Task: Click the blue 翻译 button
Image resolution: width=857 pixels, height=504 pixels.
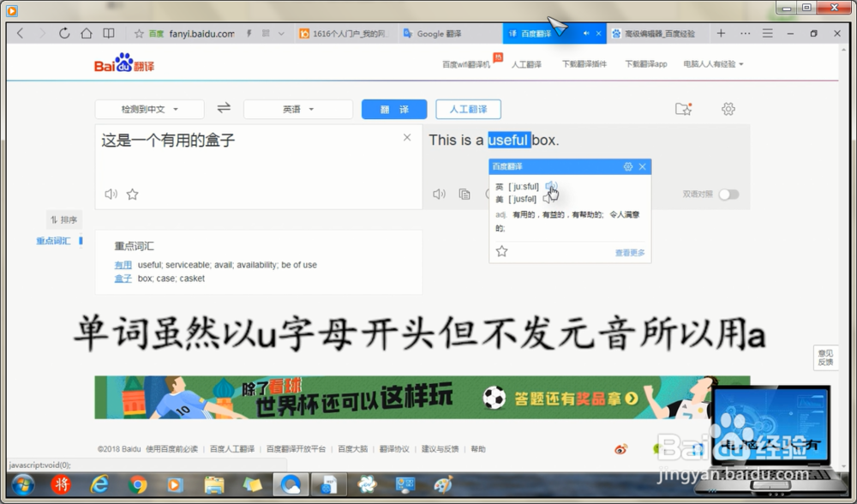Action: 394,110
